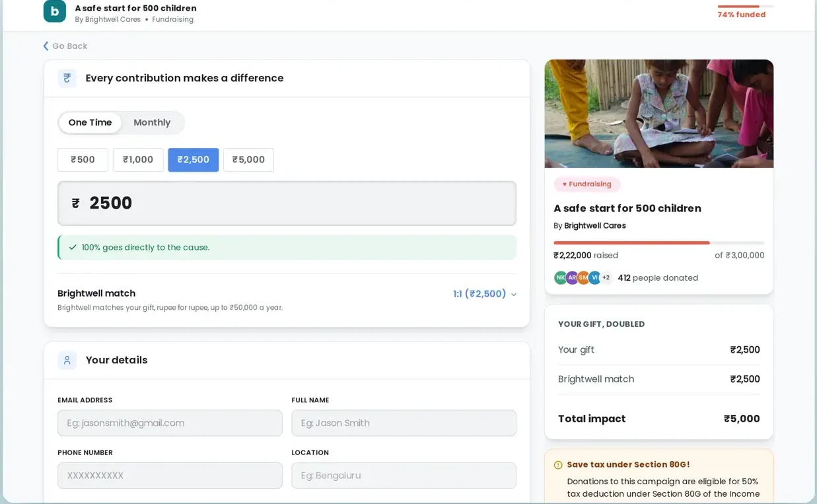
Task: Click the info icon beside Save tax
Action: coord(558,465)
